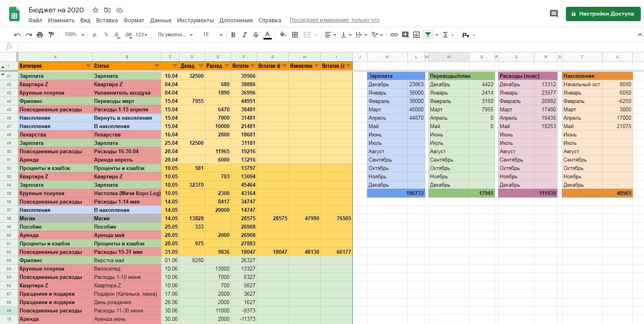
Task: Open horizontal align options
Action: [x=330, y=35]
